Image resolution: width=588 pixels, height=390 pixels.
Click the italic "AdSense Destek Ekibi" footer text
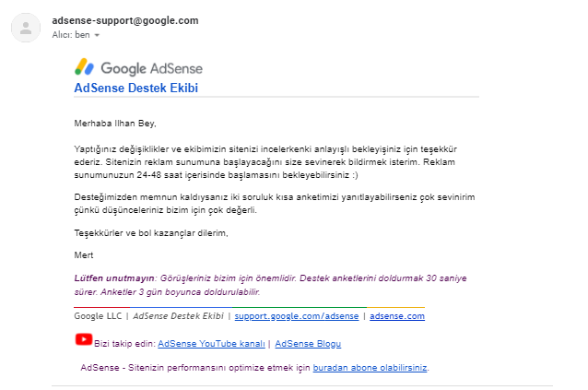pos(179,316)
